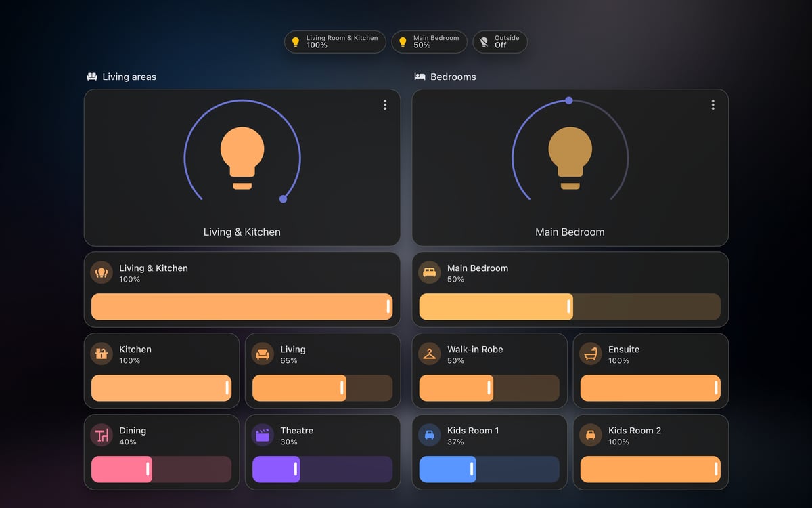Click the Outside light-off icon
The width and height of the screenshot is (812, 508).
pyautogui.click(x=484, y=42)
